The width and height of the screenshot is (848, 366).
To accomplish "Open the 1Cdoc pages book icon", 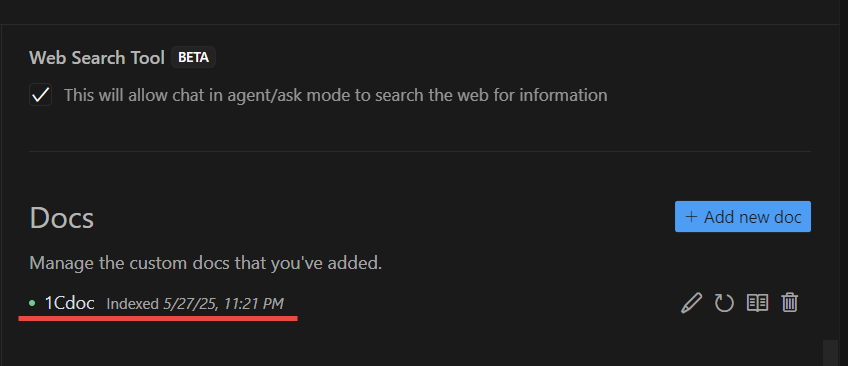I will [757, 303].
